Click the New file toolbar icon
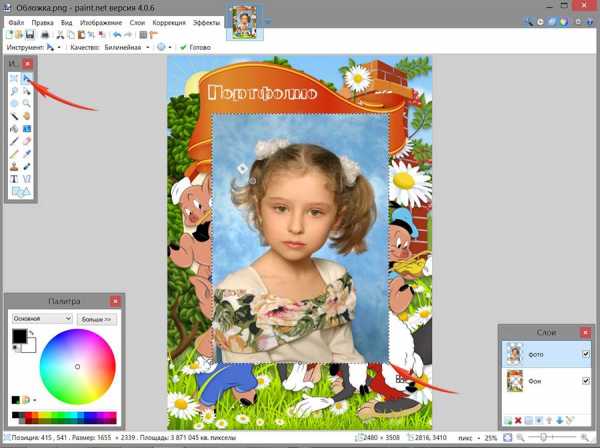The width and height of the screenshot is (600, 448). point(9,35)
